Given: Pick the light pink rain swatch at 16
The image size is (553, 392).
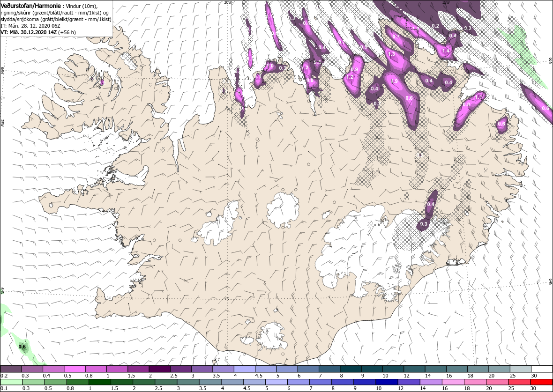Looking at the screenshot, I should pyautogui.click(x=453, y=383).
